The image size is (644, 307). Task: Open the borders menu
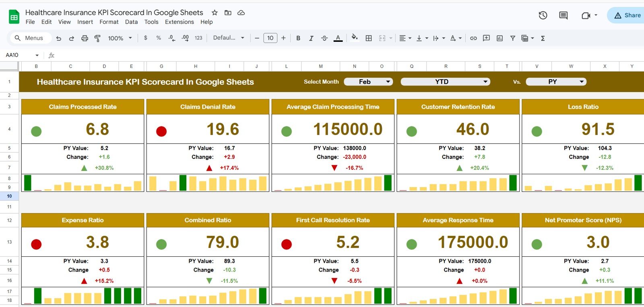coord(369,38)
